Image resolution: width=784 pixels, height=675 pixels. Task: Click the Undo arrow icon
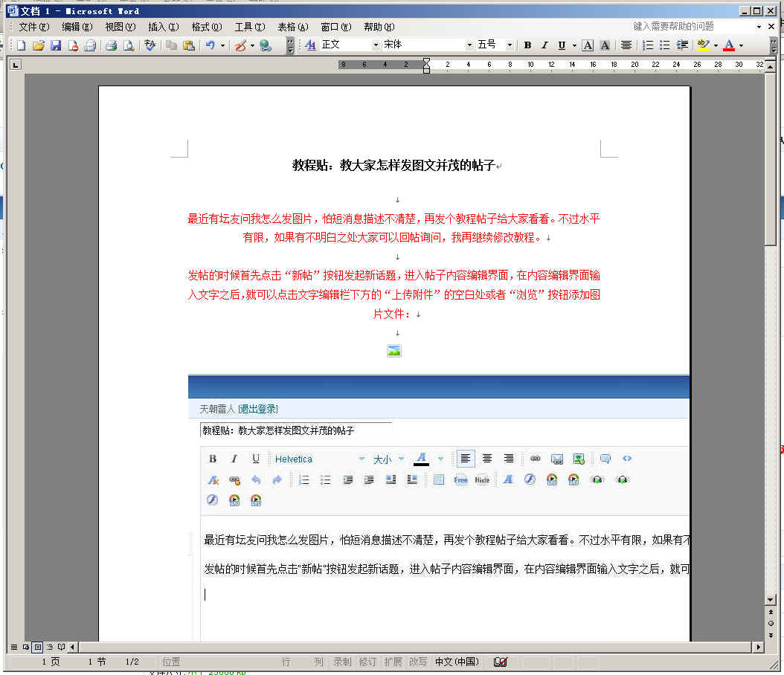[211, 45]
